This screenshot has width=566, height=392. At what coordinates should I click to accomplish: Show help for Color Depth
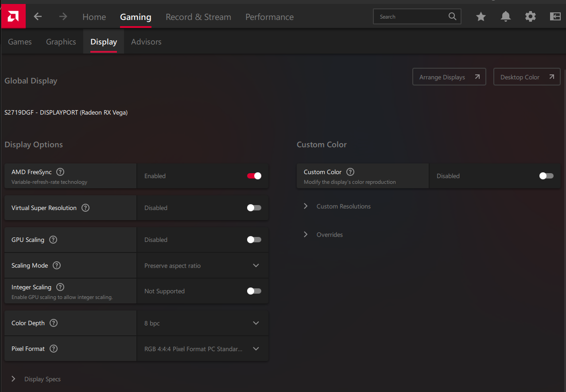[x=54, y=323]
